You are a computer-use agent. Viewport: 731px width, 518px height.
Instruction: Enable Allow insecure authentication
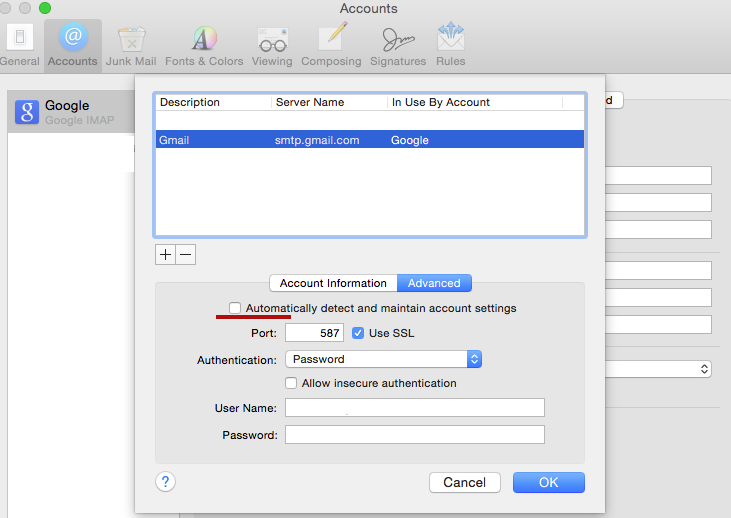tap(291, 383)
